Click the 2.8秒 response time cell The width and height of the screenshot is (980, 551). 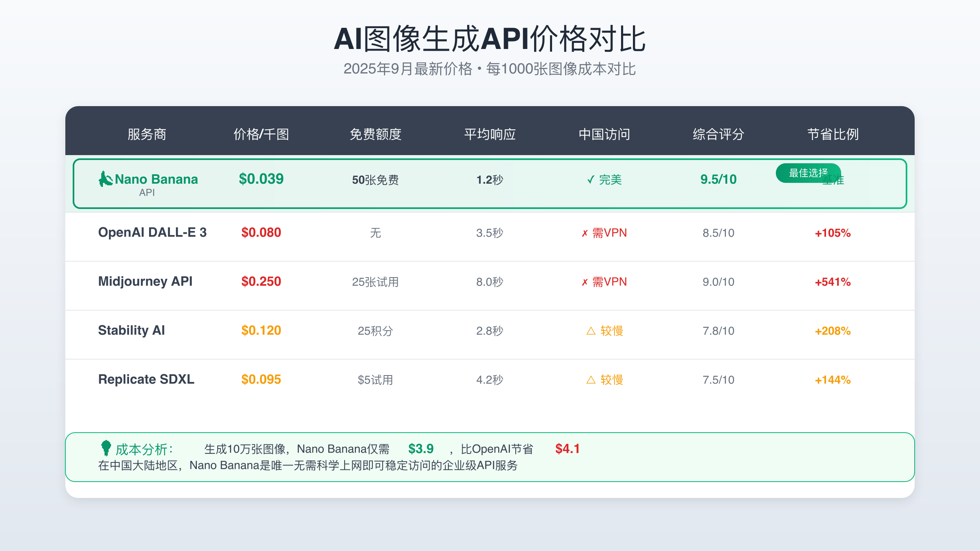coord(490,331)
